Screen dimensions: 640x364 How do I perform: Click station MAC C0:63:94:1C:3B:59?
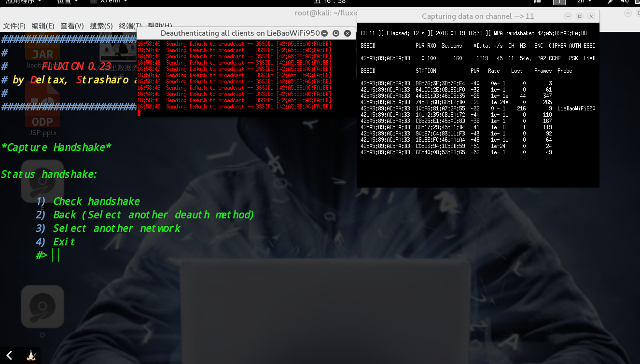click(440, 146)
